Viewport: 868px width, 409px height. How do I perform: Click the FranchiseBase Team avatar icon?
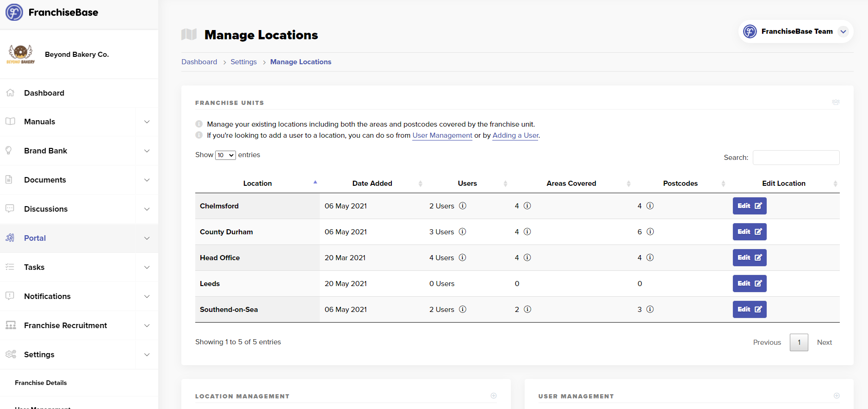pos(750,31)
